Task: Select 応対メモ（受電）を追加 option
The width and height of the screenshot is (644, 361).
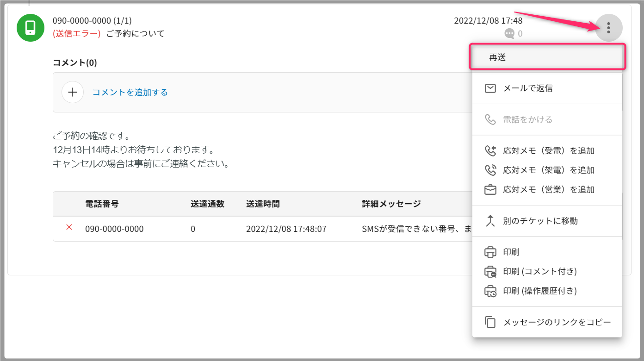Action: 549,151
